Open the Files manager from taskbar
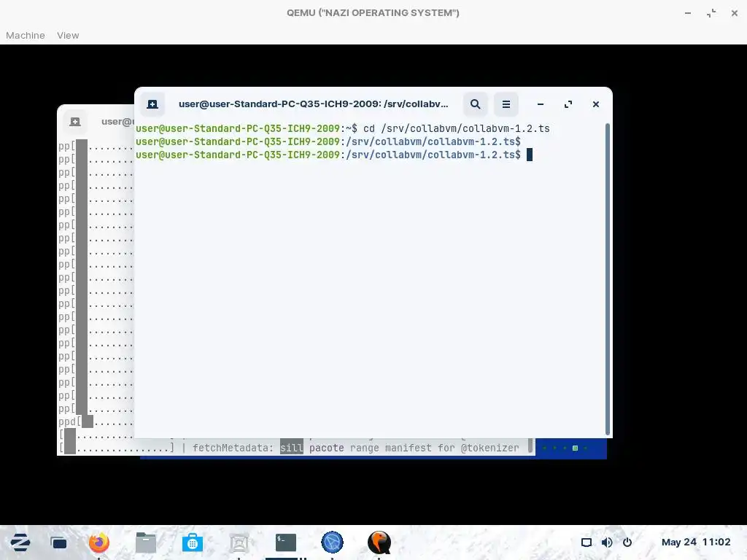747x560 pixels. (x=146, y=542)
